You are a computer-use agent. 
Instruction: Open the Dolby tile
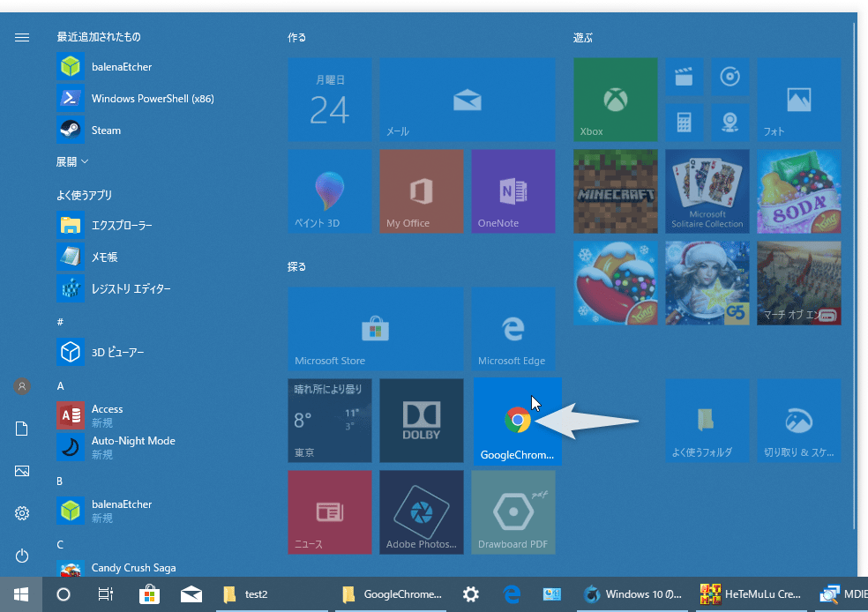tap(422, 421)
